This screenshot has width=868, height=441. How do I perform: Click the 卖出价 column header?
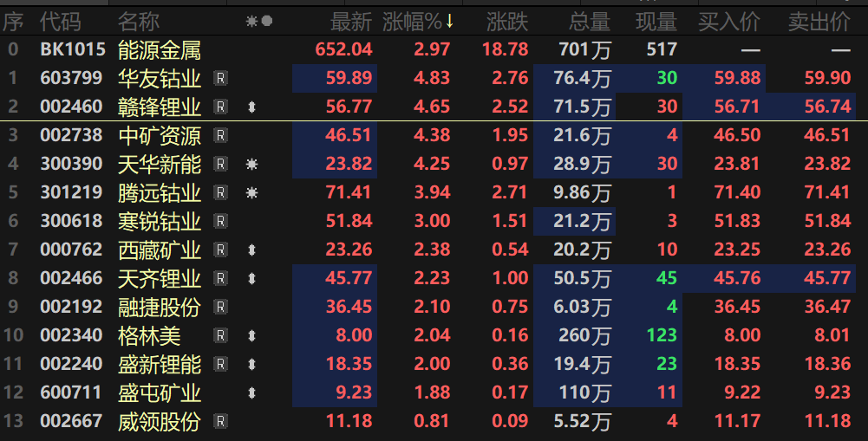819,21
